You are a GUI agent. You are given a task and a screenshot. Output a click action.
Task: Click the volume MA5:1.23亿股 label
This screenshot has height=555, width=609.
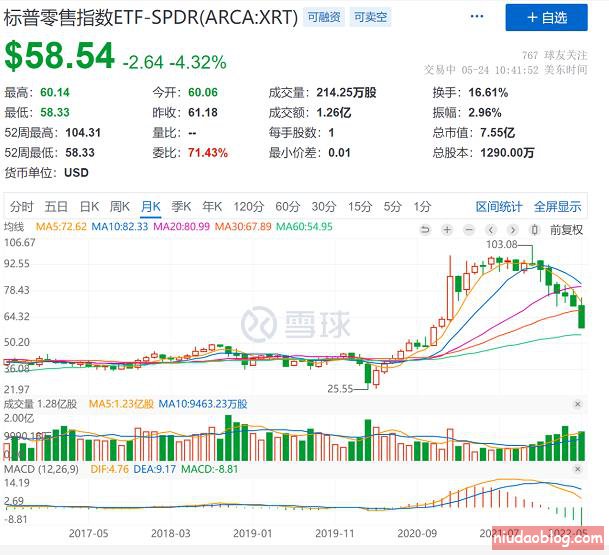tap(121, 404)
